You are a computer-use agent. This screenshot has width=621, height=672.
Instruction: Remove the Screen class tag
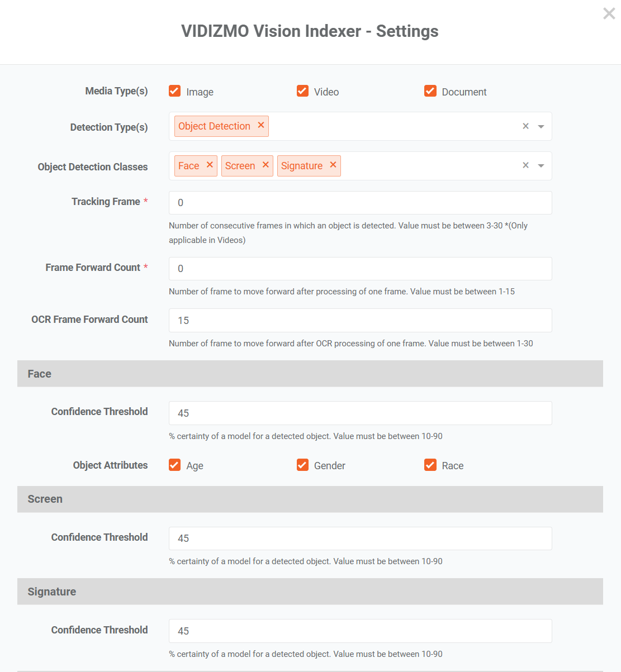coord(266,165)
